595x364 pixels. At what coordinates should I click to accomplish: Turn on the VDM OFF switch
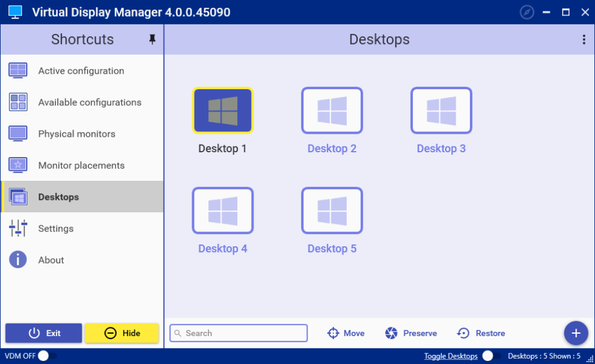coord(47,356)
